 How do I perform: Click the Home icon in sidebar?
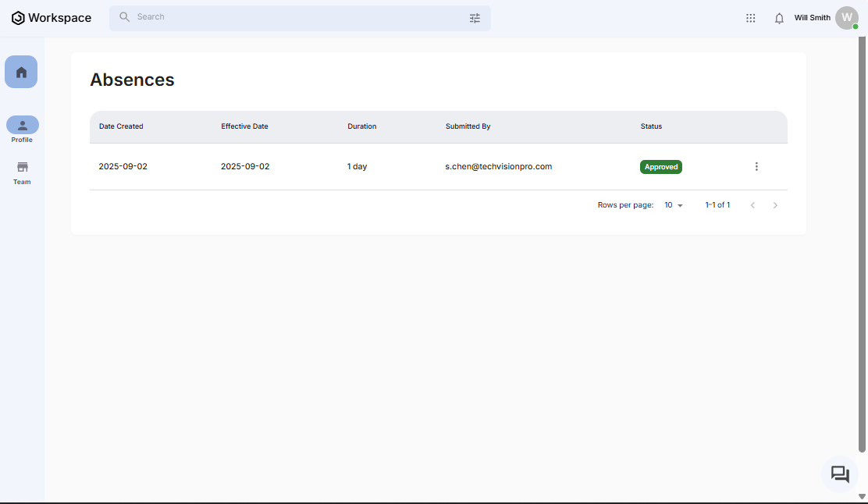coord(21,72)
